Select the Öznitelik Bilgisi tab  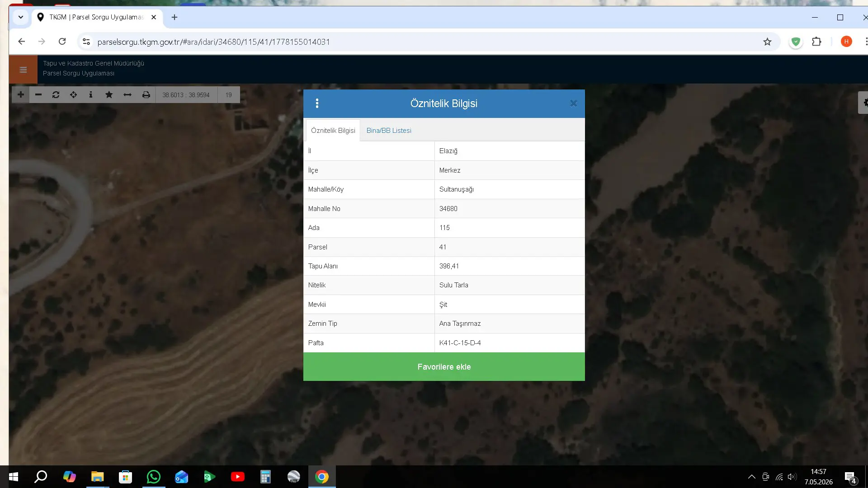point(333,131)
